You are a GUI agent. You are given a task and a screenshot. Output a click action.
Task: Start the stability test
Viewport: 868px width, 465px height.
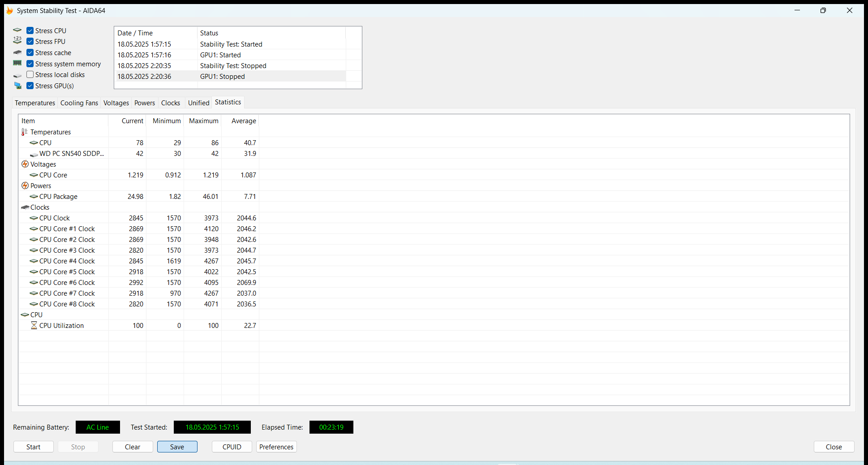[x=34, y=447]
